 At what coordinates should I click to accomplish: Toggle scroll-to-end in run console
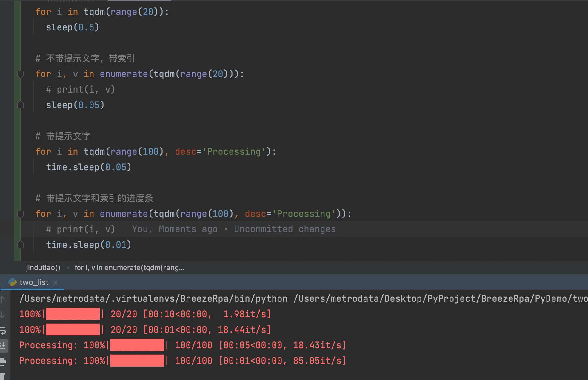tap(3, 346)
